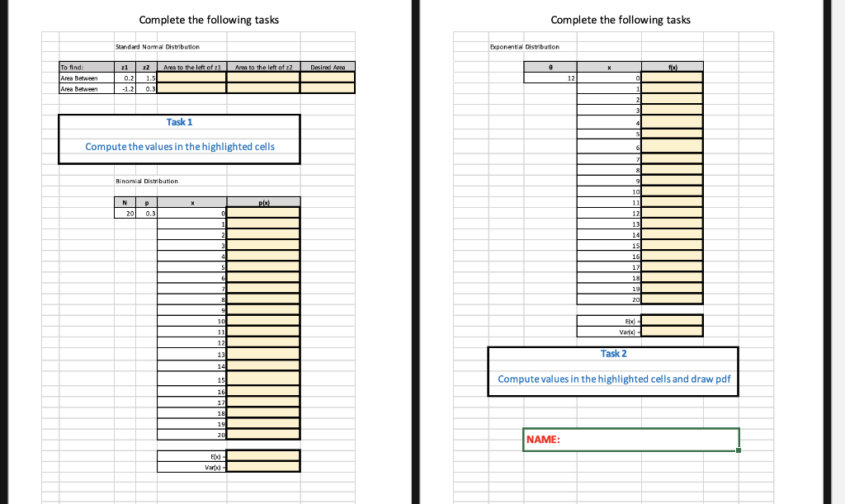Image resolution: width=845 pixels, height=504 pixels.
Task: Select the 'N' header in binomial table
Action: (x=125, y=202)
